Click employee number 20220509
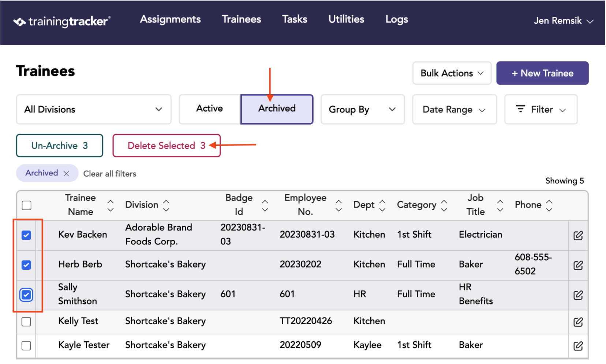This screenshot has height=364, width=606. (300, 345)
